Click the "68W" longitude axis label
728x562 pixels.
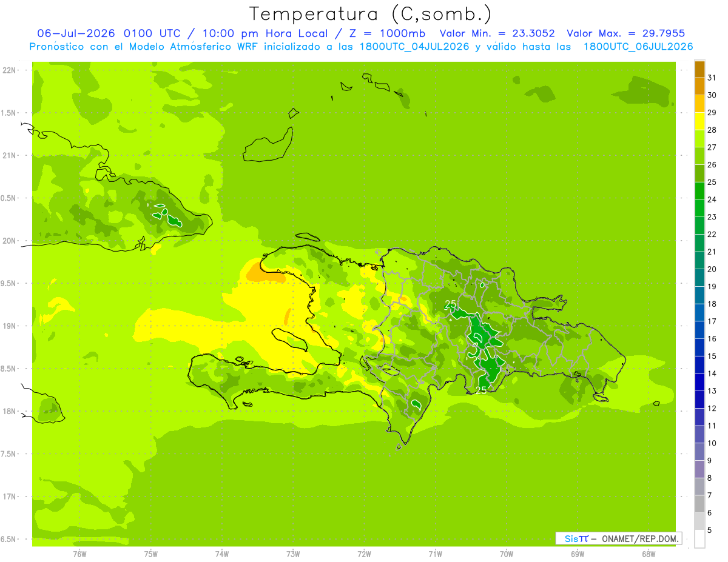click(649, 554)
